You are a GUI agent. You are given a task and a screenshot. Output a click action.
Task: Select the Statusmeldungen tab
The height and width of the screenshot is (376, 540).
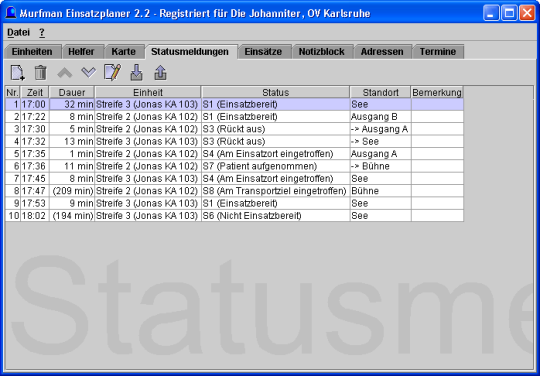click(x=190, y=52)
